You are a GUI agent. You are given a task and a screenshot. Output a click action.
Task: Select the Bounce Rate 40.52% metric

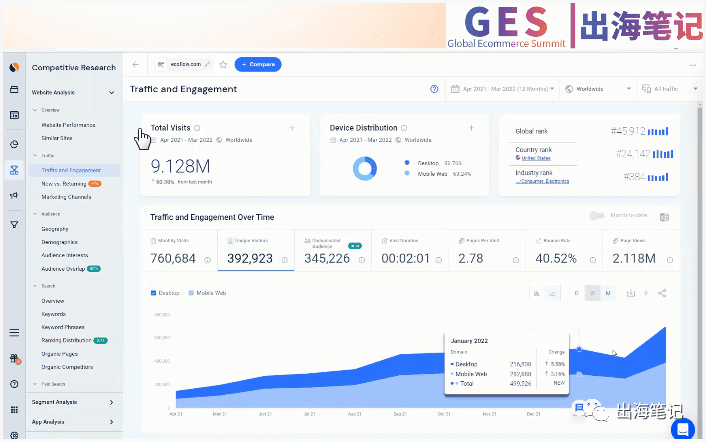tap(564, 250)
